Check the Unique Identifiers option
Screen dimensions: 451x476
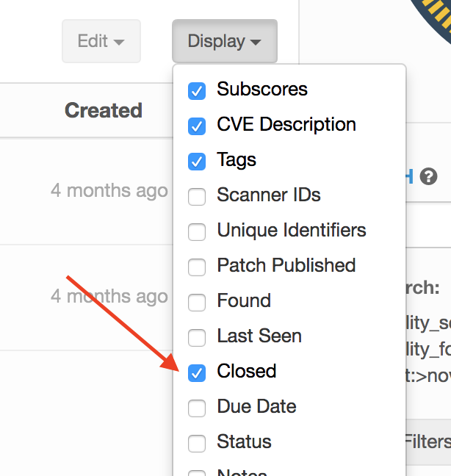pyautogui.click(x=197, y=232)
